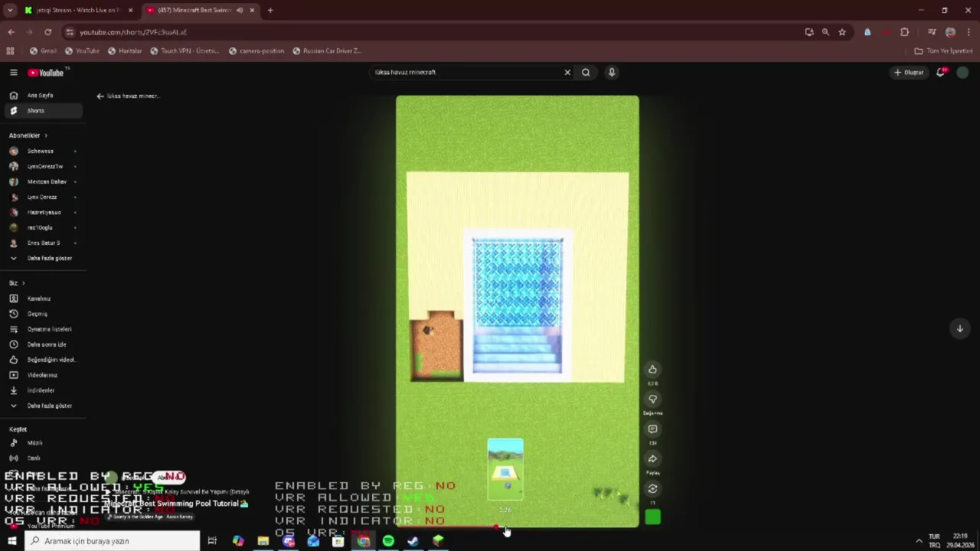The height and width of the screenshot is (551, 980).
Task: Open Oynatma listeleri playlists
Action: pos(43,329)
